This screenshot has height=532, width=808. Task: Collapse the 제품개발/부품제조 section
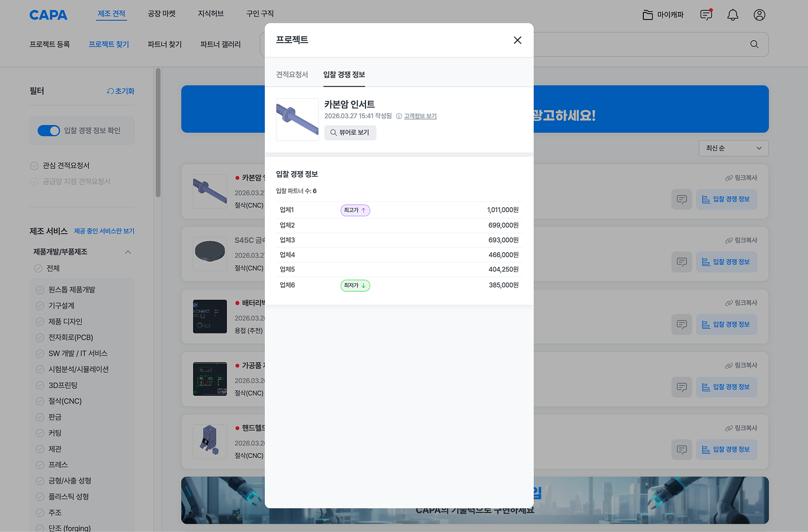tap(127, 252)
